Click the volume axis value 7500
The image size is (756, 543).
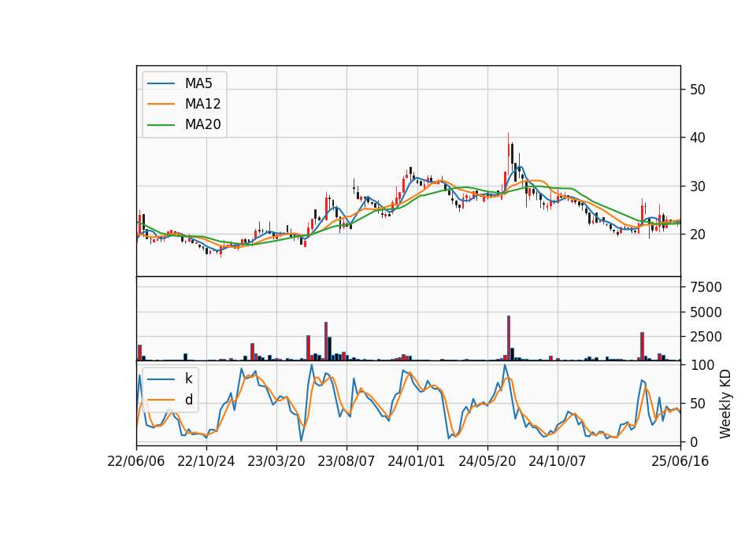[706, 287]
